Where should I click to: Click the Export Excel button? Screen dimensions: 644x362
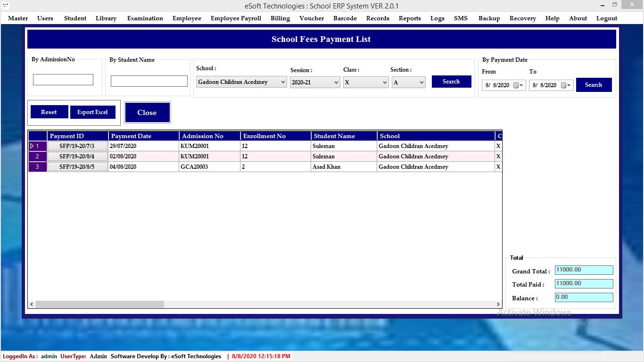click(x=92, y=112)
